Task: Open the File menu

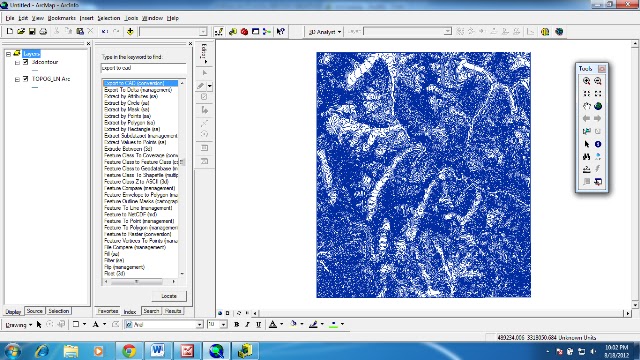Action: point(10,18)
